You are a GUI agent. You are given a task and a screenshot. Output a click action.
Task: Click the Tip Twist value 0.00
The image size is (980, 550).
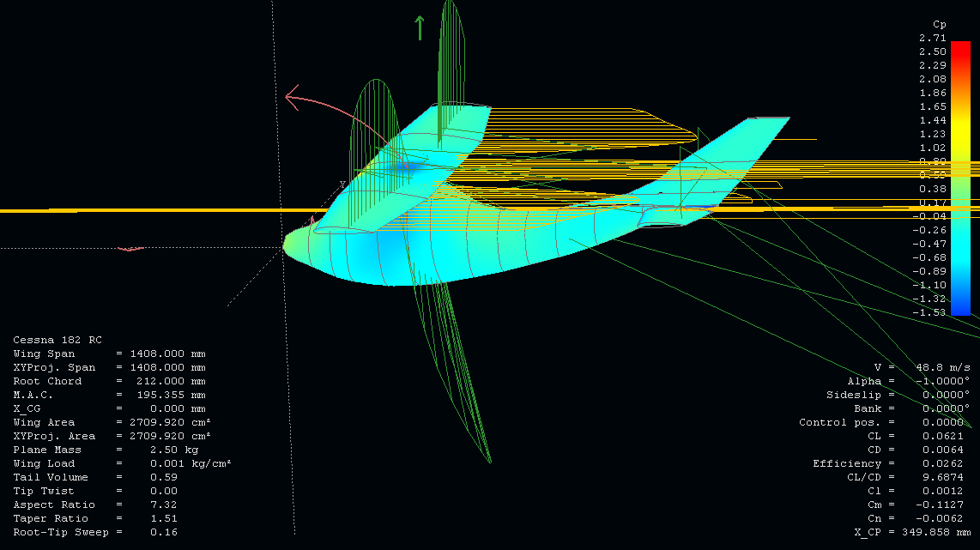pos(164,492)
